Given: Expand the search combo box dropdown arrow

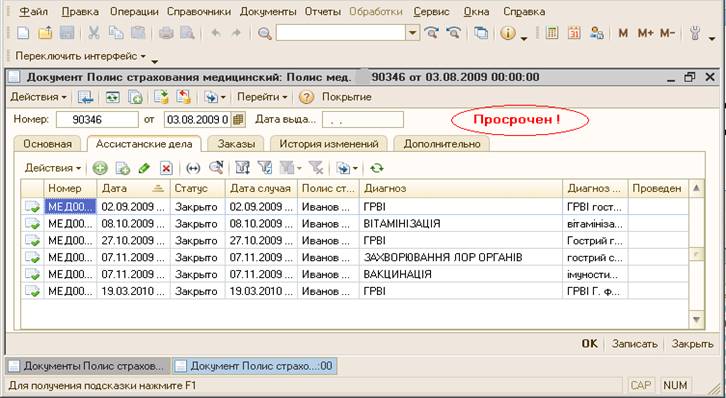Looking at the screenshot, I should 412,33.
